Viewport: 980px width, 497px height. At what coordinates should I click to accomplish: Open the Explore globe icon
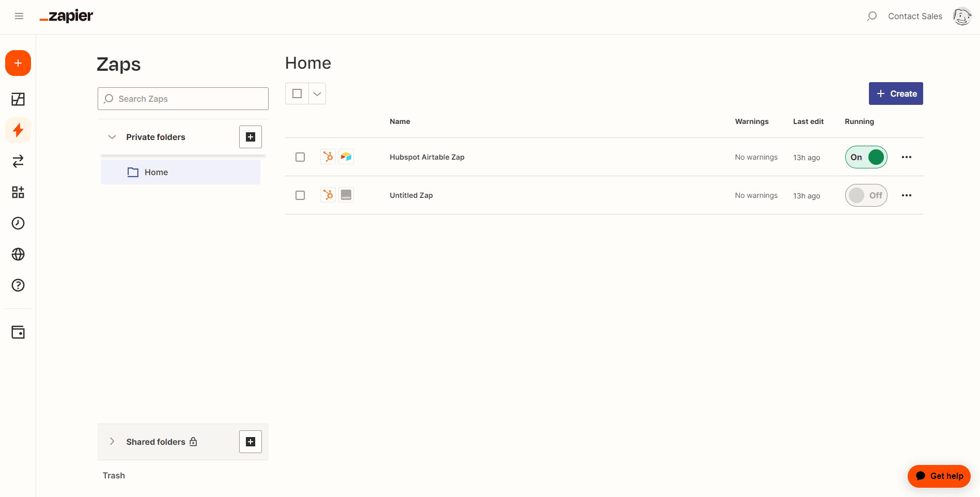(18, 254)
